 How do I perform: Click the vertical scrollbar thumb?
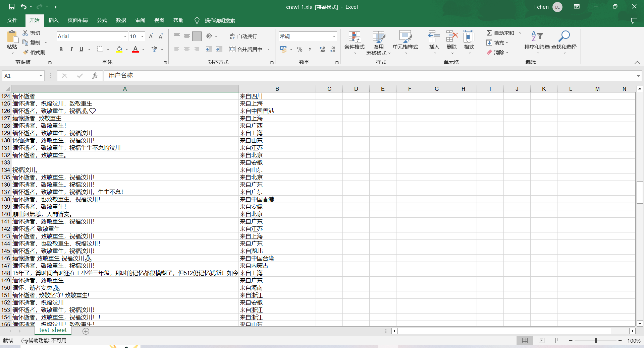640,192
